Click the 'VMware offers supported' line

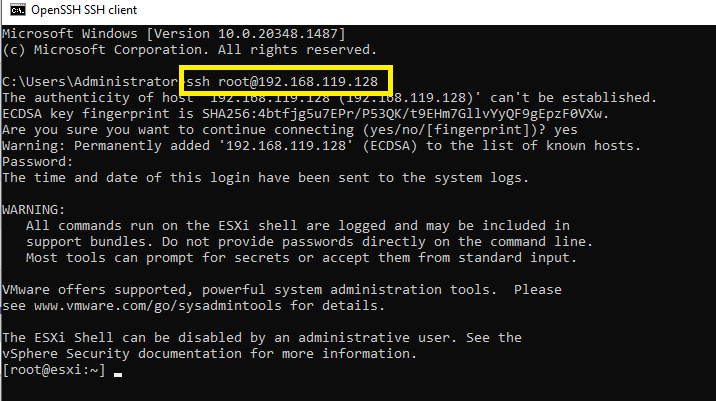click(282, 290)
